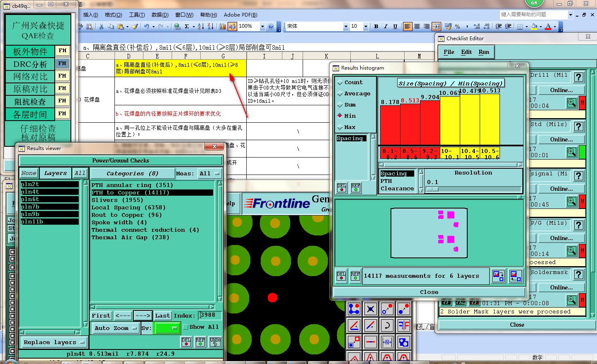
Task: Open the 格式(O) menu in Excel
Action: pos(113,15)
